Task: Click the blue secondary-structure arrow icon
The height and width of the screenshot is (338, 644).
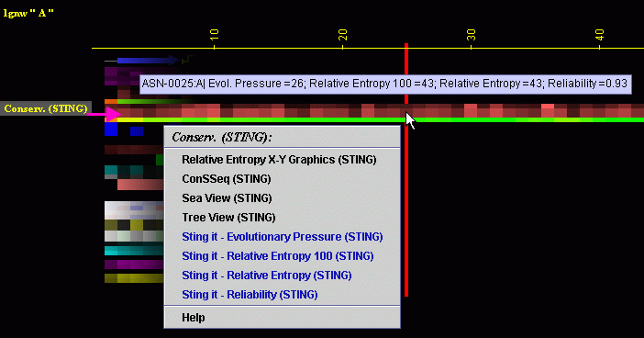Action: pos(148,61)
